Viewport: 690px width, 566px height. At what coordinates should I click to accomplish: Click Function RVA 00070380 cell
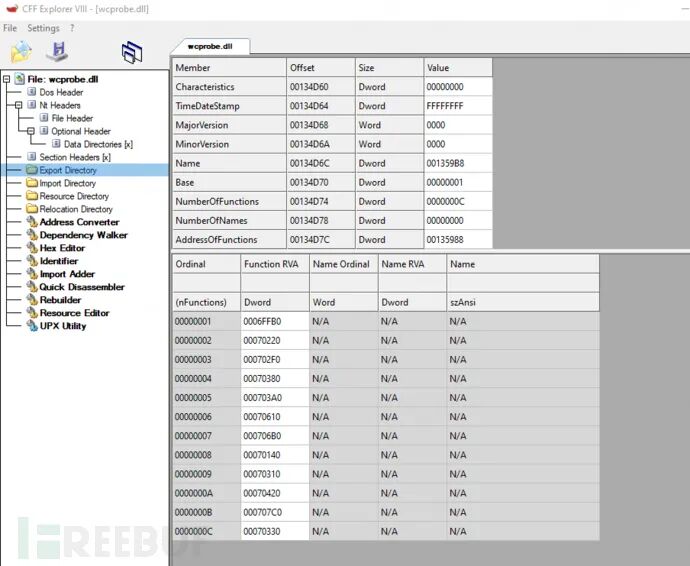(x=275, y=379)
